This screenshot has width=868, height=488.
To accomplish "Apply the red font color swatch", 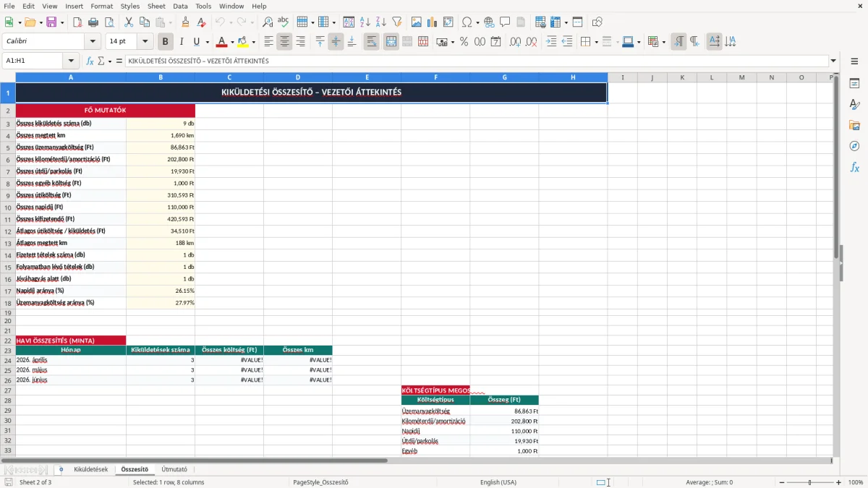I will (222, 42).
